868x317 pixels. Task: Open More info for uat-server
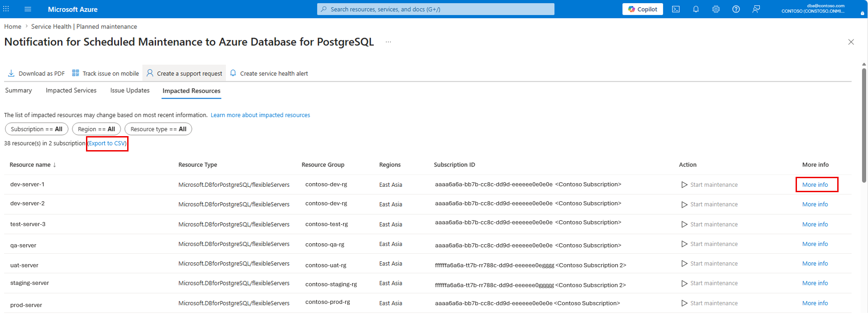[815, 264]
